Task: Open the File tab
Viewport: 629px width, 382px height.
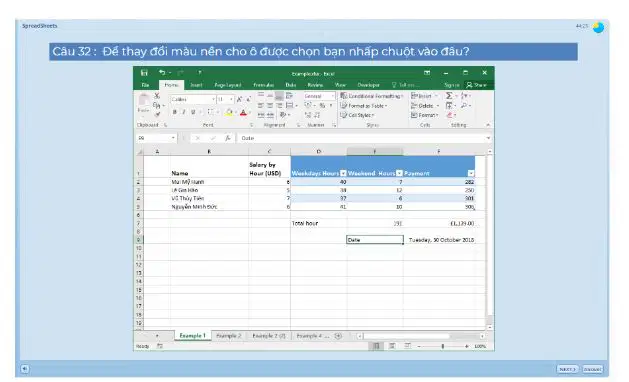Action: (146, 85)
